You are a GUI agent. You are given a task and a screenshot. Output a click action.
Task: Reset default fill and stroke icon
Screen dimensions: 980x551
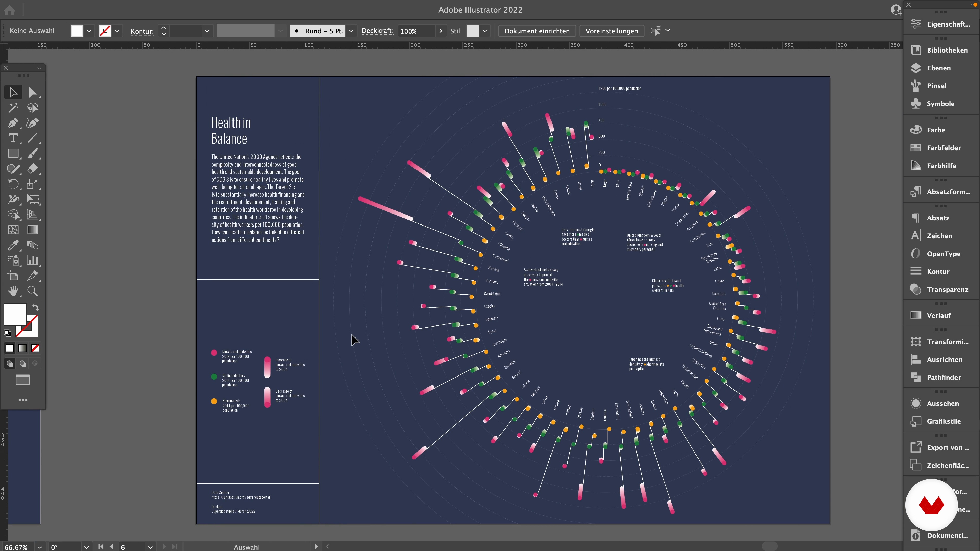(8, 333)
